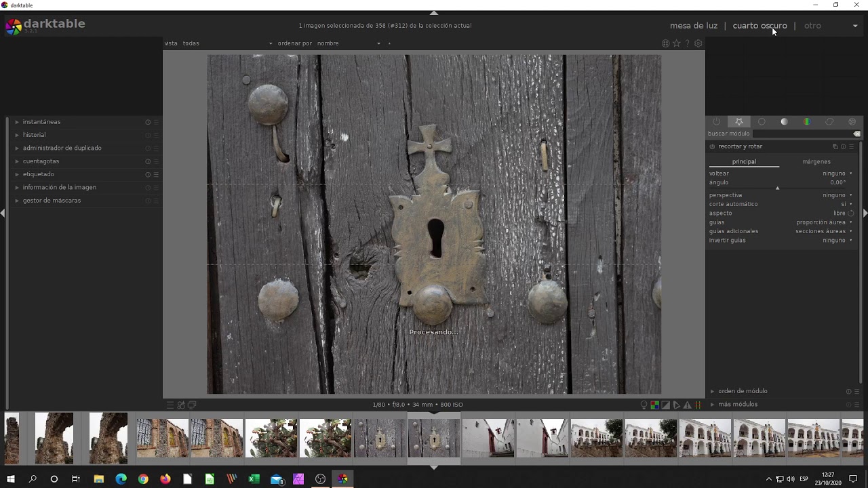Click the star rating icon in top bar
The image size is (868, 488).
click(x=676, y=43)
